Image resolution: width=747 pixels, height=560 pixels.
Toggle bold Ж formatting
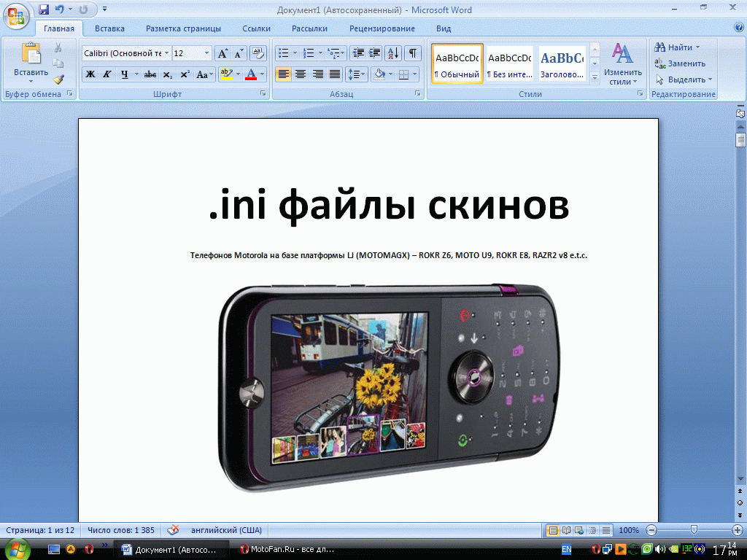pyautogui.click(x=90, y=74)
